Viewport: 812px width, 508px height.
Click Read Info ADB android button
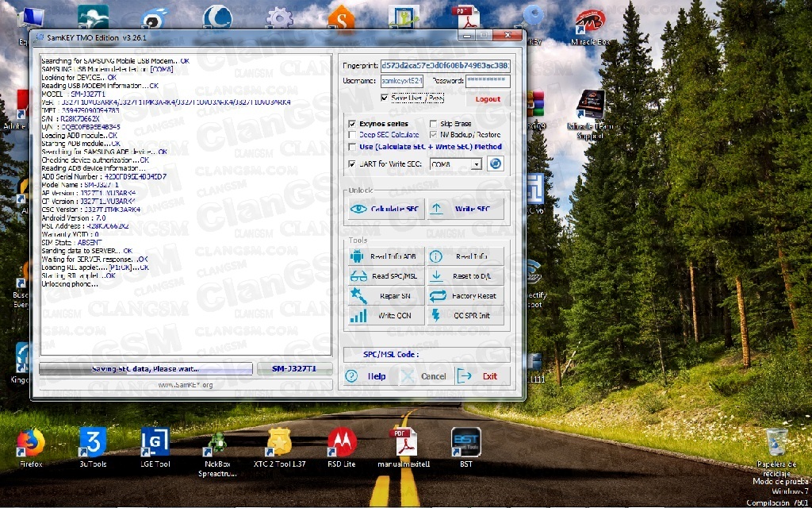386,256
